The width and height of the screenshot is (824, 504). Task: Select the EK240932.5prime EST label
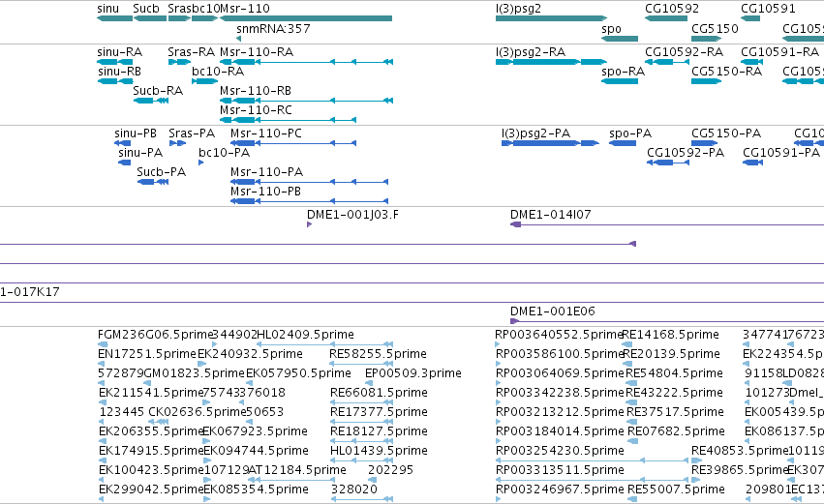coord(250,354)
